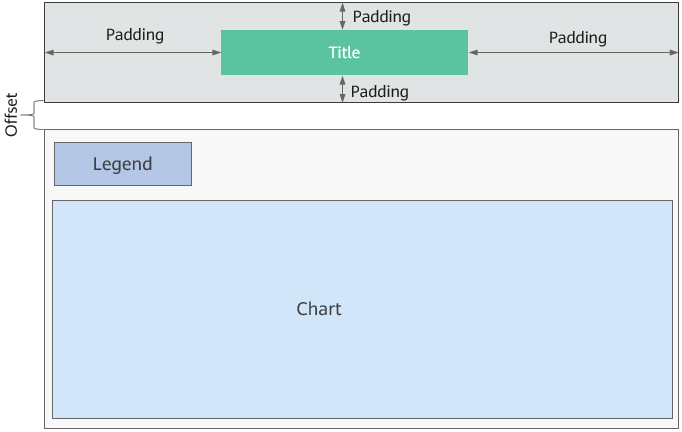Click arrowhead touching Title's right edge

click(x=474, y=52)
